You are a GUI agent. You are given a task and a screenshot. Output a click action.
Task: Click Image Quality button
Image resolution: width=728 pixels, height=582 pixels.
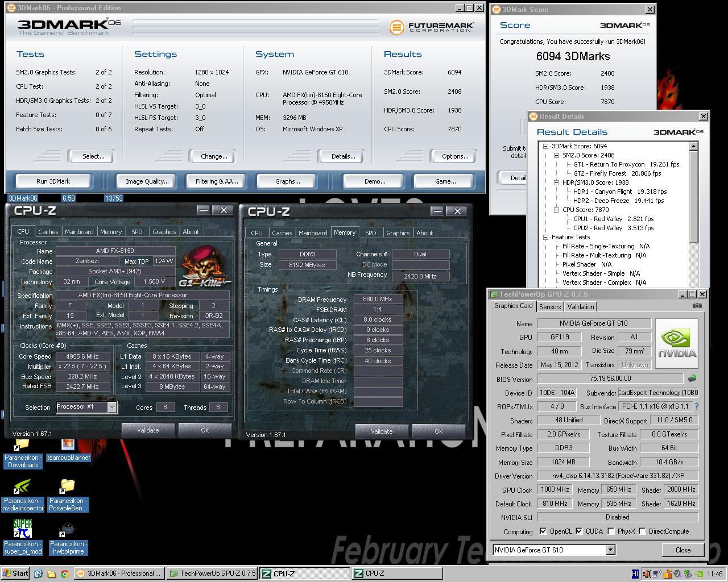(x=147, y=181)
